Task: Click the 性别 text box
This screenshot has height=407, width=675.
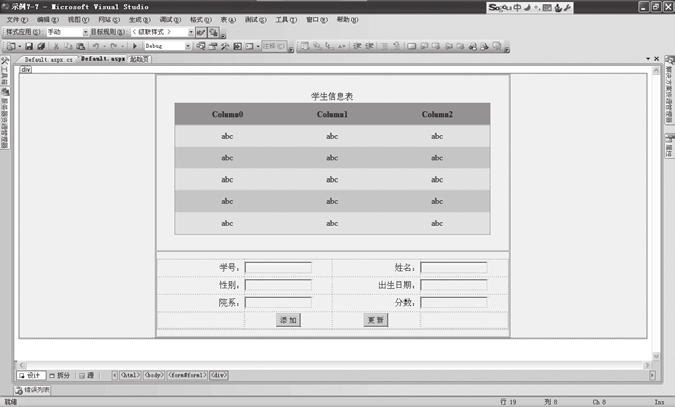Action: click(278, 285)
